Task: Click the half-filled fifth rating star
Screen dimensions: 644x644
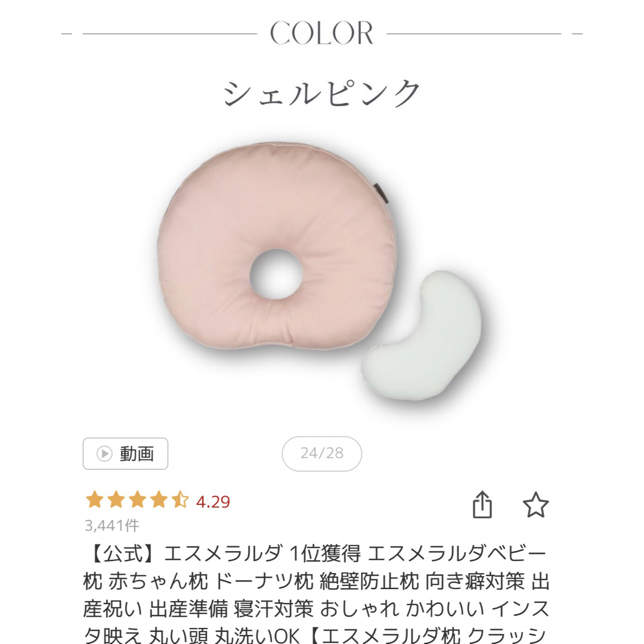Action: coord(180,500)
